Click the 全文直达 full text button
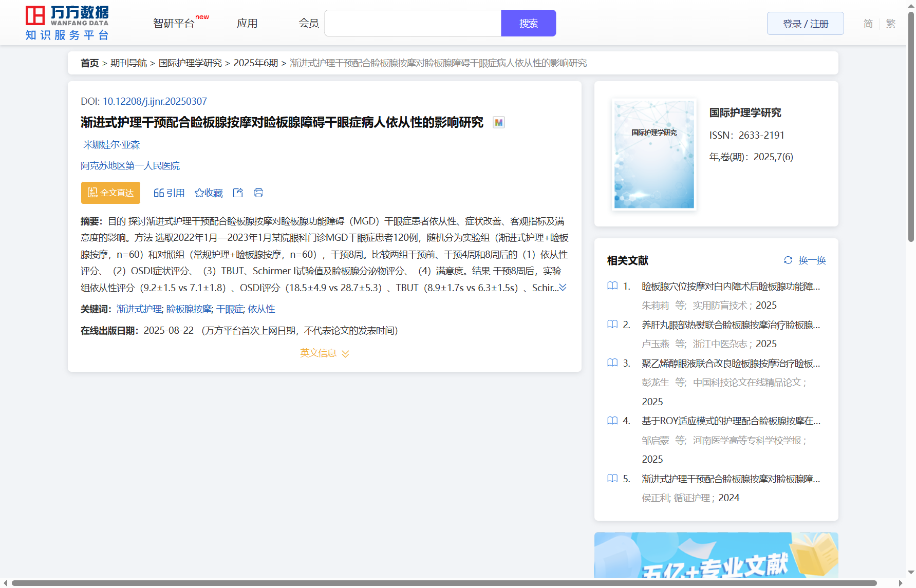The image size is (916, 588). point(110,193)
